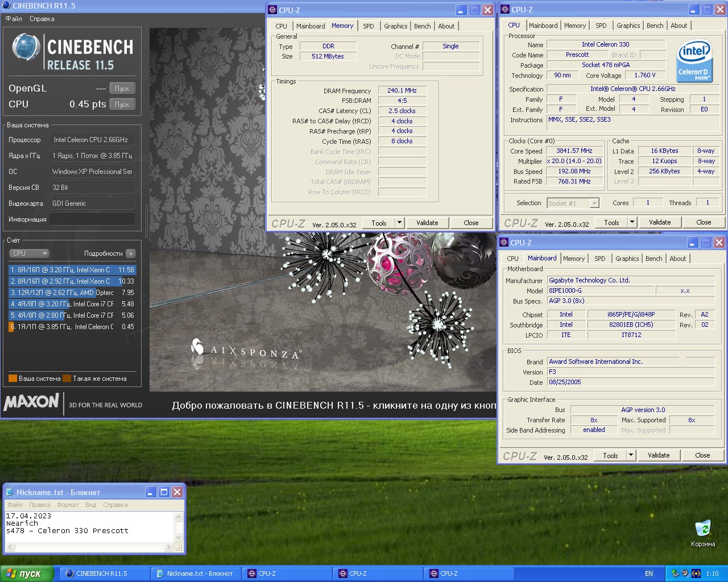Screen dimensions: 728x582
Task: Click the orange 'Ваша система' legend swatch
Action: pos(13,379)
